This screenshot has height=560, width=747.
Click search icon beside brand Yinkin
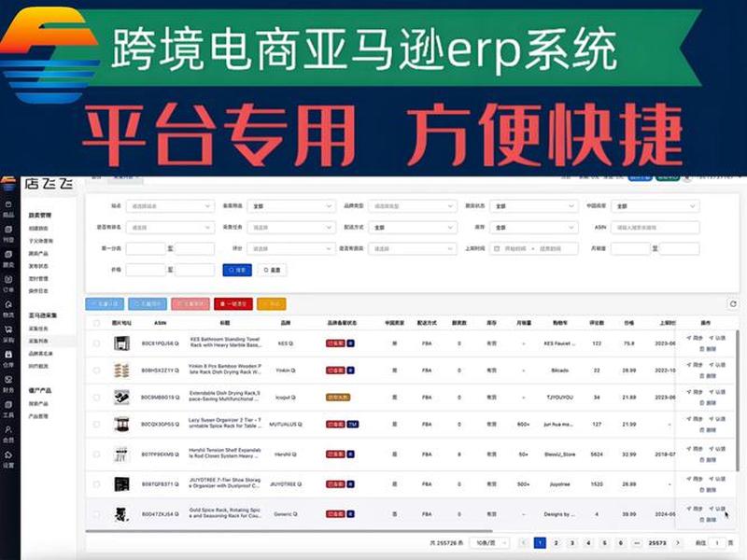coord(293,370)
